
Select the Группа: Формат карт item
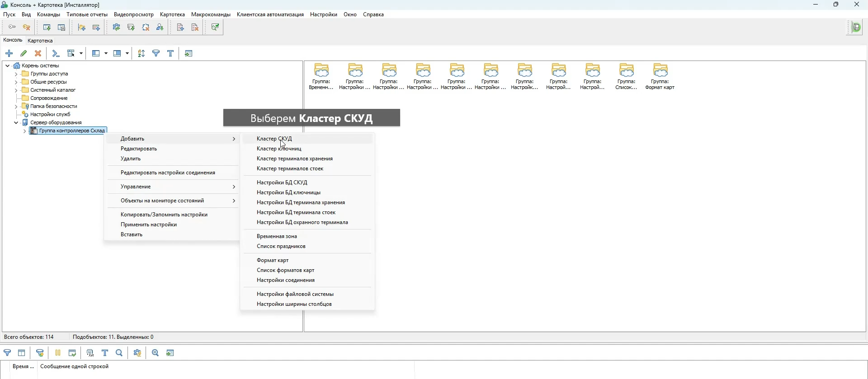660,77
